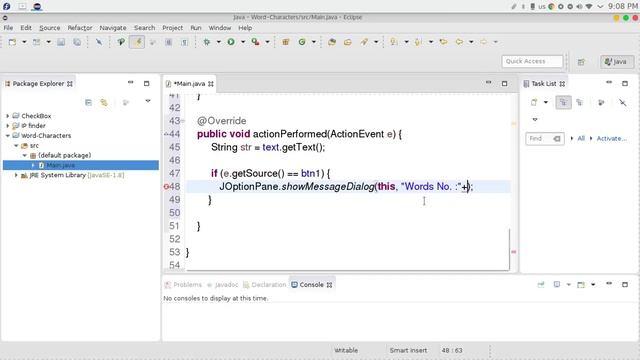The image size is (640, 360).
Task: Click the All link in Task List
Action: pyautogui.click(x=581, y=138)
